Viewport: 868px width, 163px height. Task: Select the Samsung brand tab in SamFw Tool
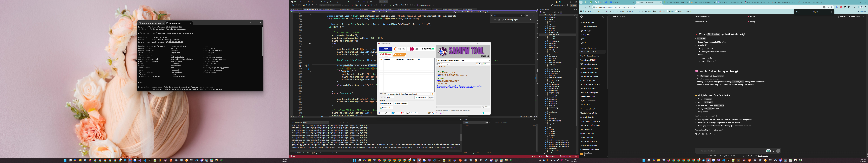pyautogui.click(x=386, y=49)
